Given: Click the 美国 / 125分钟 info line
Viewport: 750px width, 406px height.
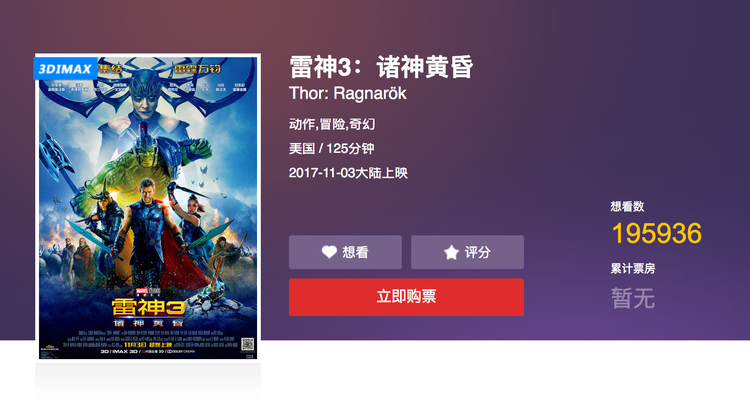Looking at the screenshot, I should pos(331,149).
